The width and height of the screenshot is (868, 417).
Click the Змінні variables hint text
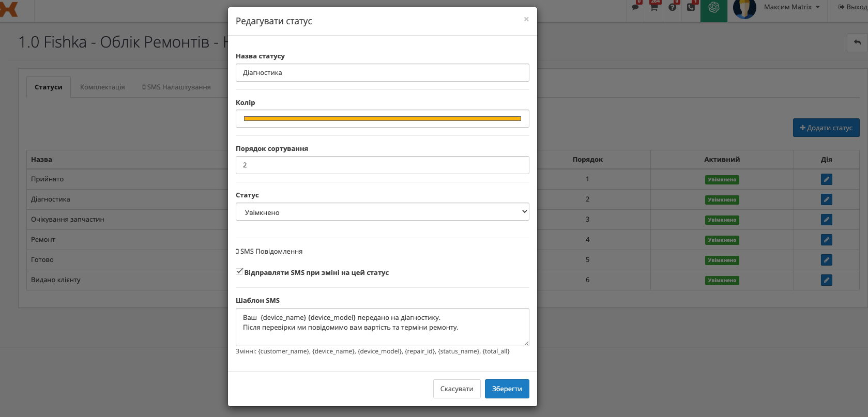click(x=373, y=351)
